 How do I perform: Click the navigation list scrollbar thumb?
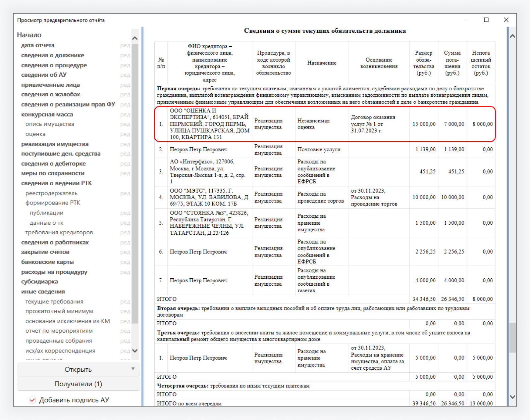(135, 184)
